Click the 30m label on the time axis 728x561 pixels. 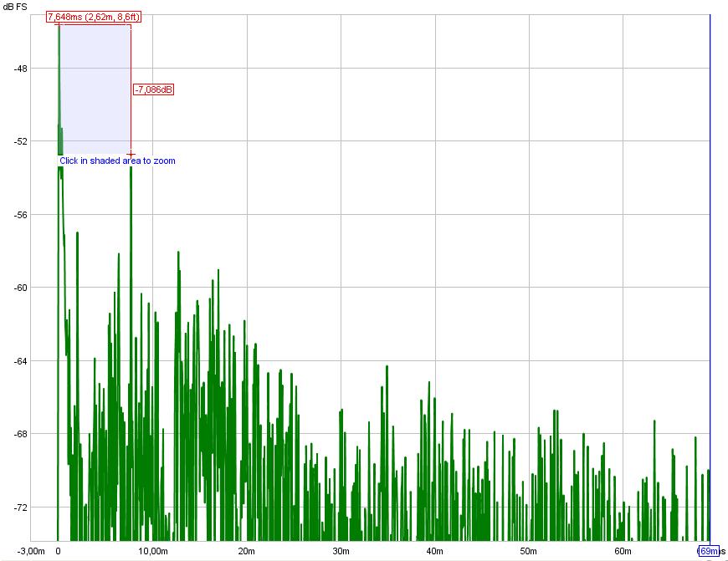click(x=341, y=552)
